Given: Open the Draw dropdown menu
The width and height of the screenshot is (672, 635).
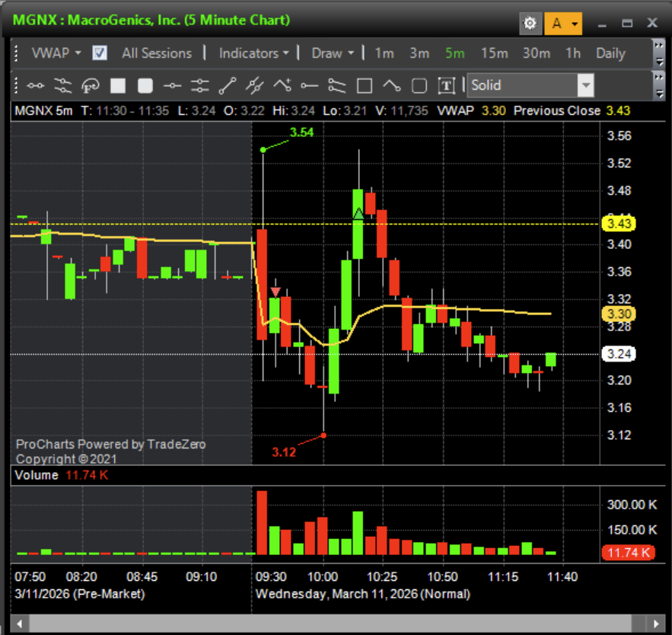Looking at the screenshot, I should [333, 53].
